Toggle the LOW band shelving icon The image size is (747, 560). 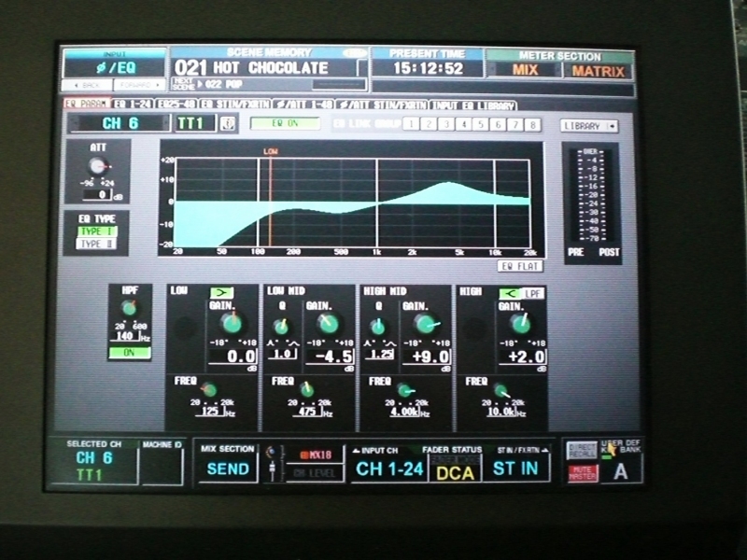221,292
